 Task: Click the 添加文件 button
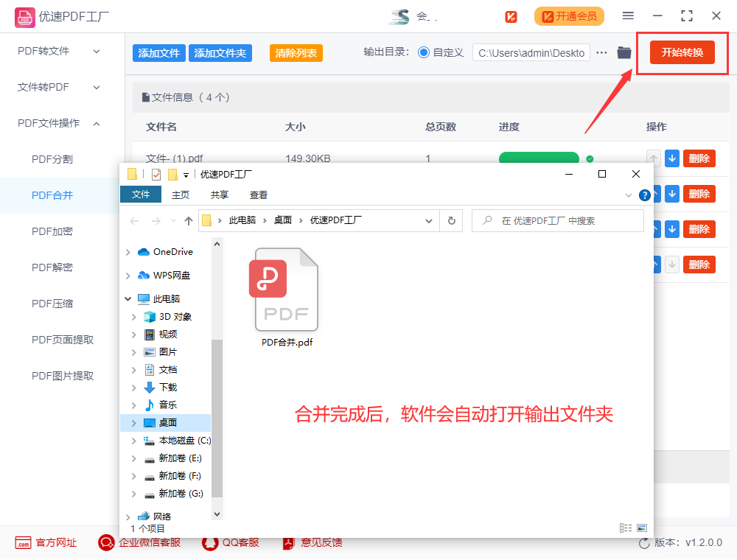(159, 53)
